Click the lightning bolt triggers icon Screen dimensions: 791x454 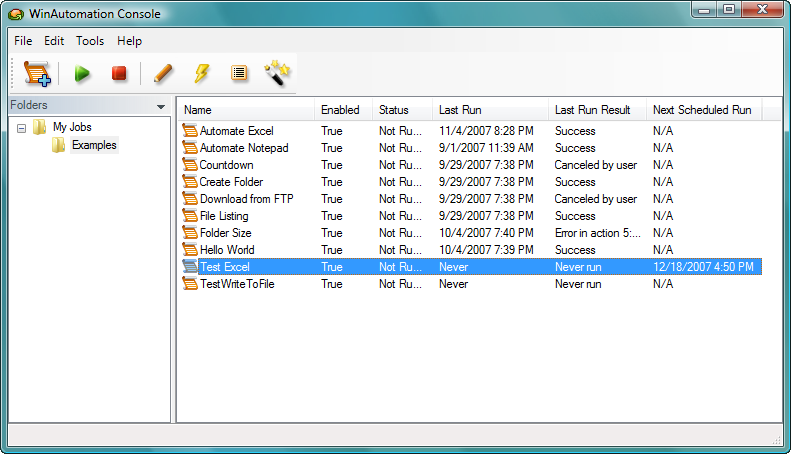tap(202, 74)
